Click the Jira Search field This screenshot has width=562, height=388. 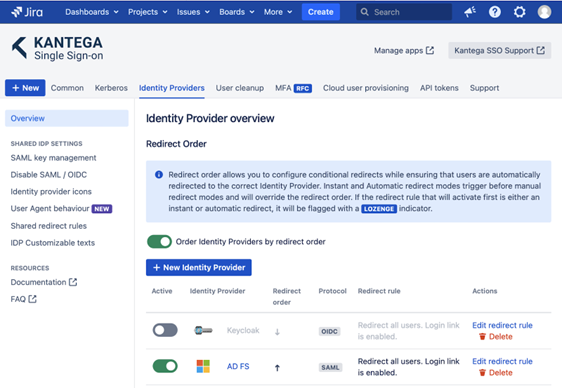coord(404,12)
